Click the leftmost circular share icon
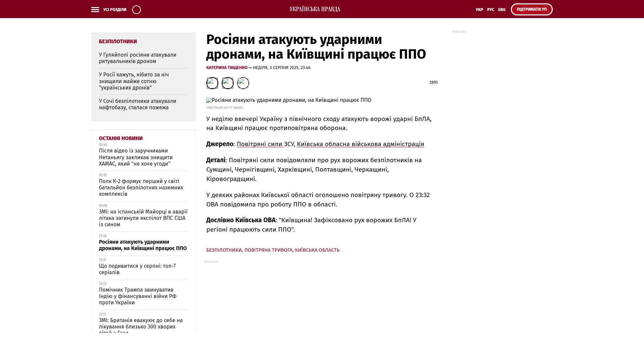This screenshot has width=644, height=362. point(212,83)
